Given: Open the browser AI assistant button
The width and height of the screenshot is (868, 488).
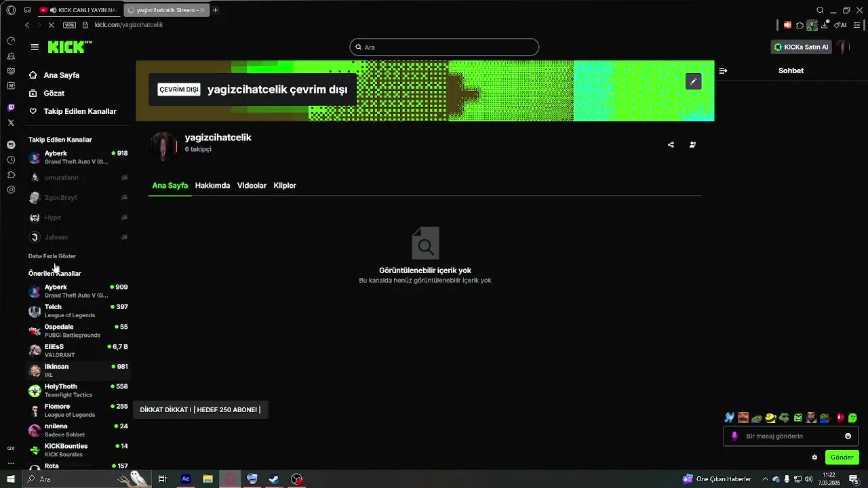Looking at the screenshot, I should 840,25.
